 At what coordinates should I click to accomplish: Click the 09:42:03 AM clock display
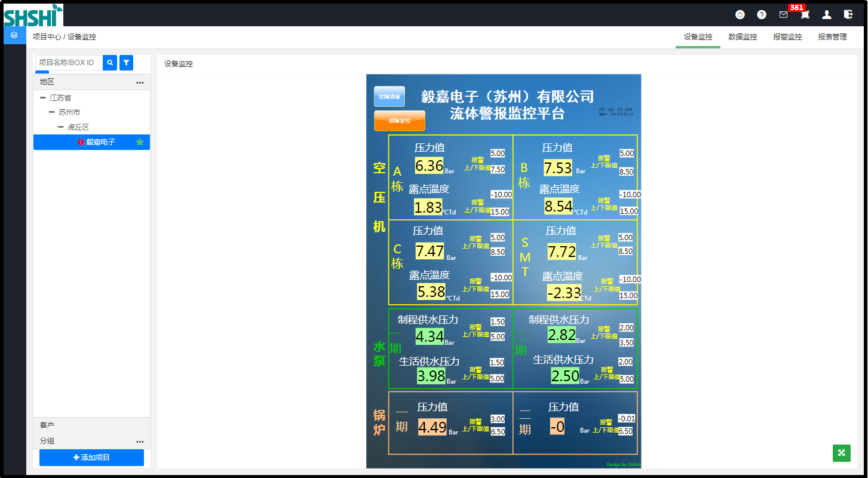[x=615, y=109]
